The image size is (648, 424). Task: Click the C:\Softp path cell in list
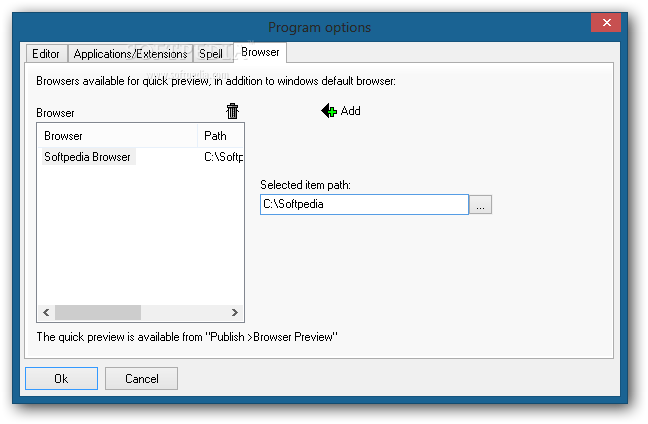(x=223, y=157)
